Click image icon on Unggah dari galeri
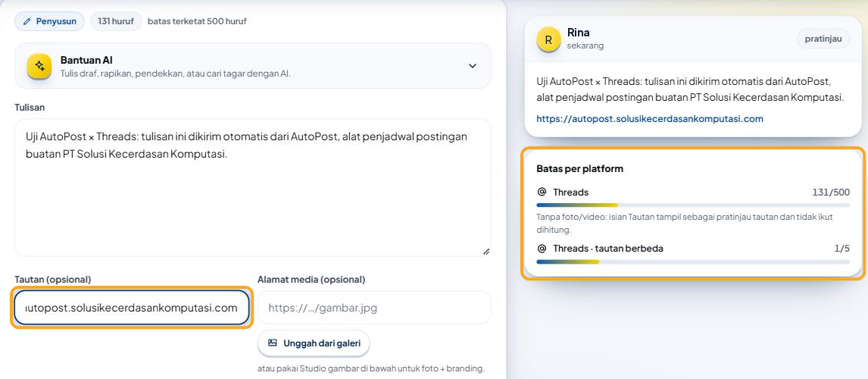The height and width of the screenshot is (379, 868). coord(273,343)
